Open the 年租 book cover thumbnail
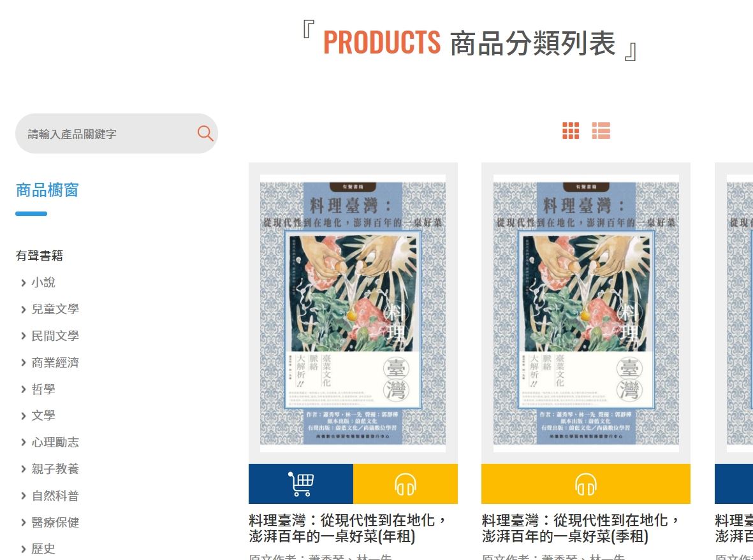This screenshot has height=560, width=753. pos(353,313)
